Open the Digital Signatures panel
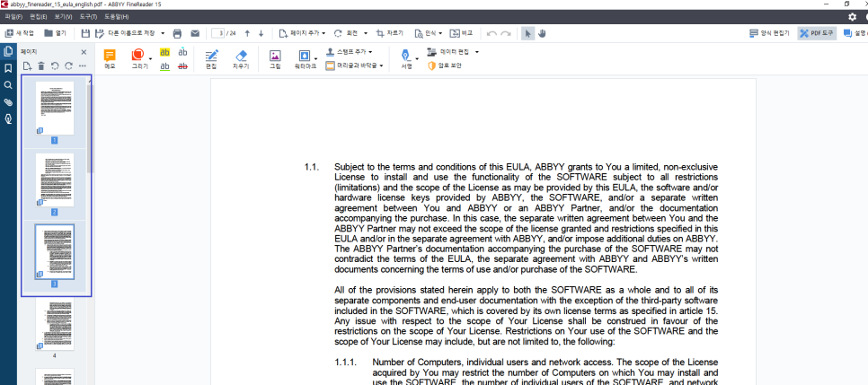The width and height of the screenshot is (868, 385). 8,119
